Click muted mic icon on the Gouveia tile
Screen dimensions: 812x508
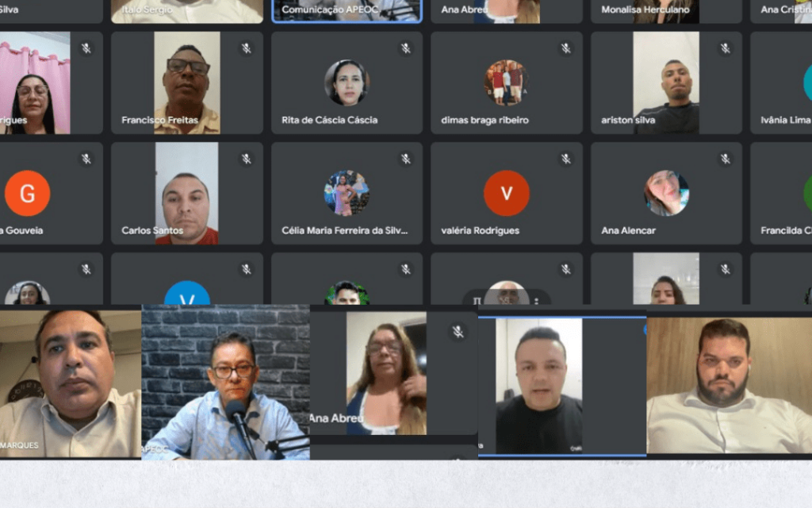tap(86, 159)
